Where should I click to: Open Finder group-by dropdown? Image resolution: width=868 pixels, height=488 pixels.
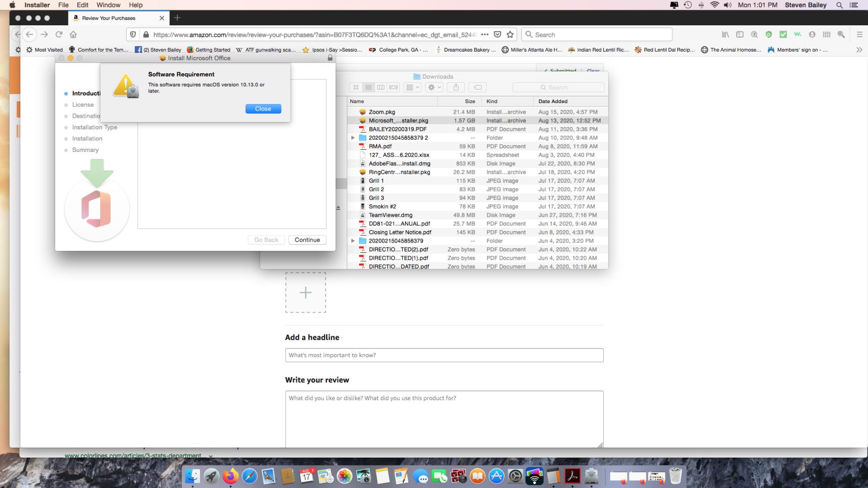click(412, 87)
